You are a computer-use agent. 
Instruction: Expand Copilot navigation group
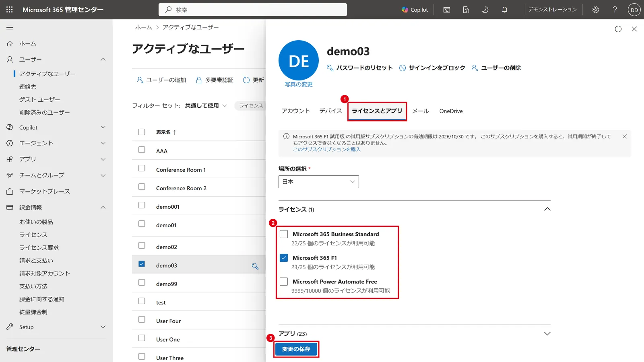point(103,128)
